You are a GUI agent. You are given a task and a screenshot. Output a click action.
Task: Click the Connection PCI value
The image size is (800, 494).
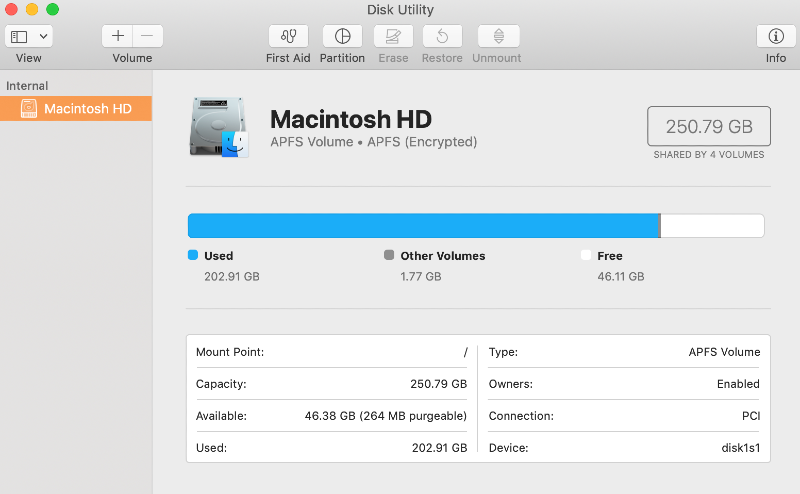751,416
